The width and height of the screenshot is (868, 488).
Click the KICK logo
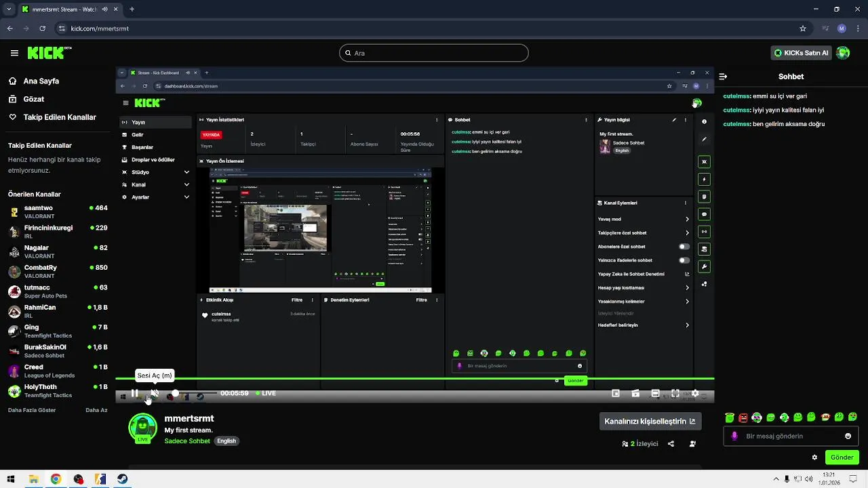tap(50, 53)
